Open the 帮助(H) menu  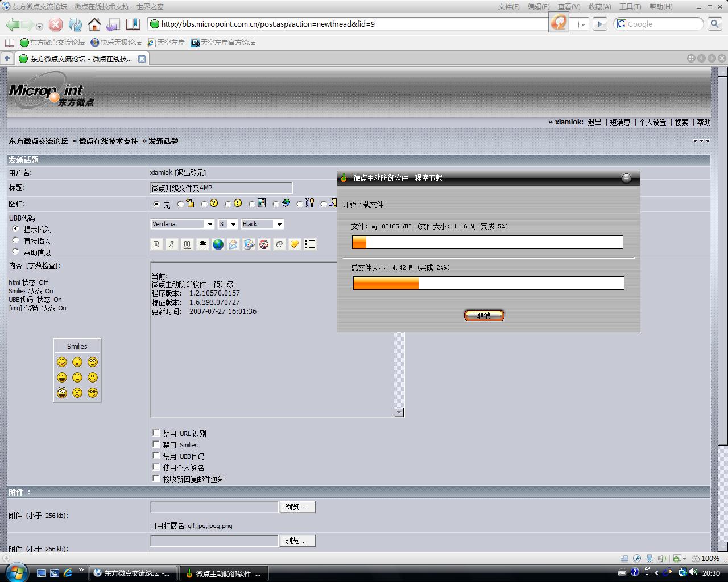660,7
